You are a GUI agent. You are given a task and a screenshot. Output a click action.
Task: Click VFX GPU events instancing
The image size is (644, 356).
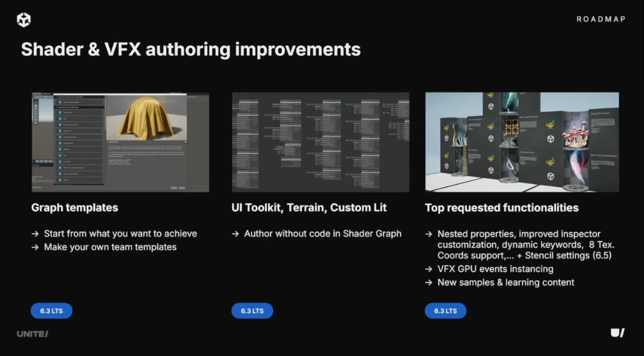(x=495, y=269)
